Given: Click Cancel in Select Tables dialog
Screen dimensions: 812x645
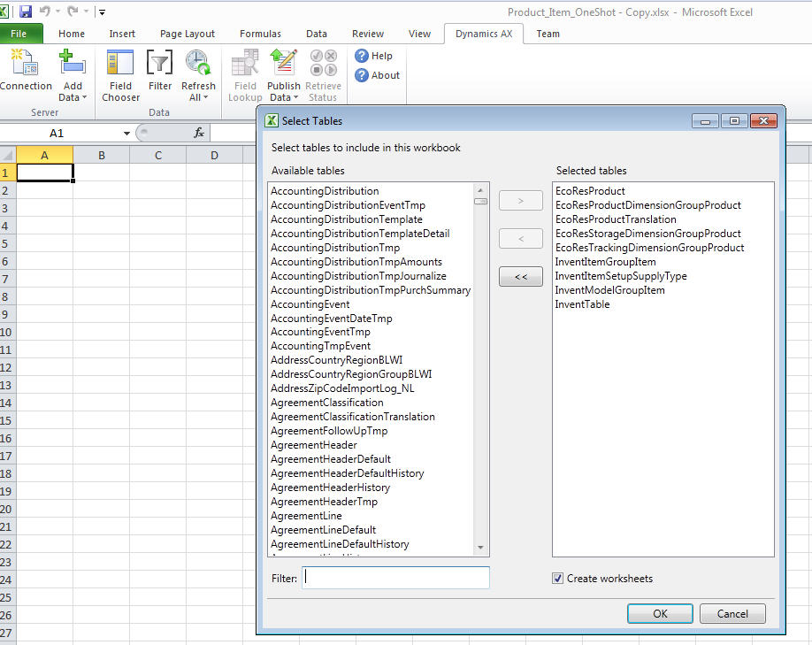Looking at the screenshot, I should [x=732, y=613].
